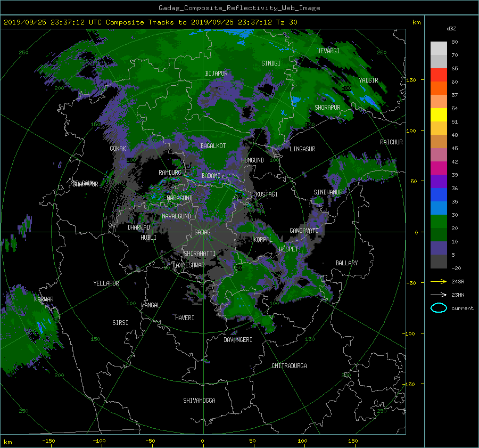Click the 23MN legend label
479x448 pixels.
[458, 295]
